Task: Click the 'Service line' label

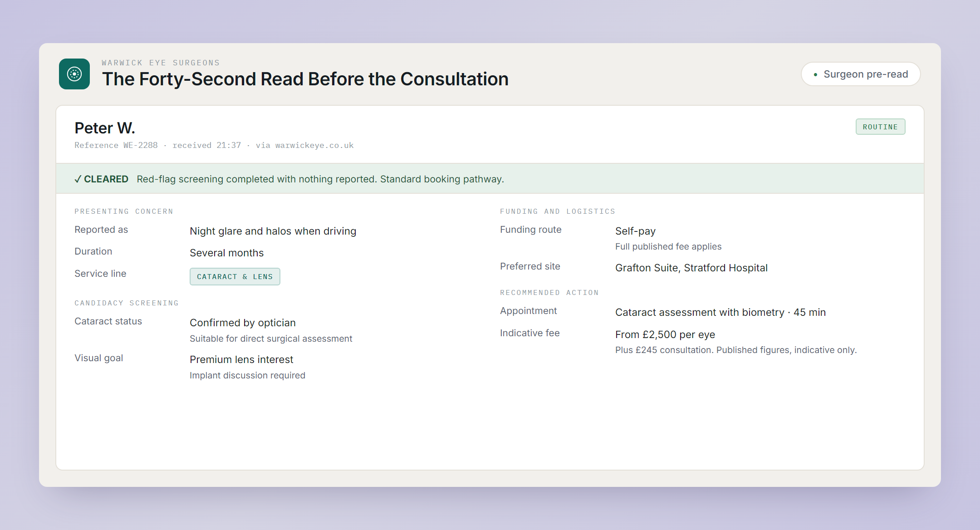Action: 100,274
